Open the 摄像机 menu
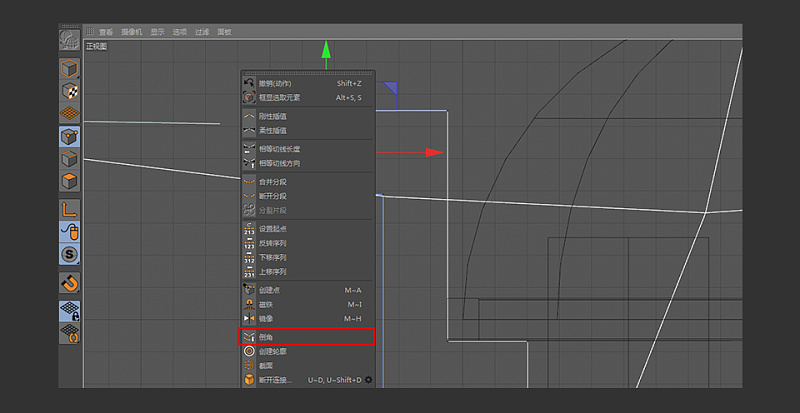The width and height of the screenshot is (800, 413). [x=131, y=32]
